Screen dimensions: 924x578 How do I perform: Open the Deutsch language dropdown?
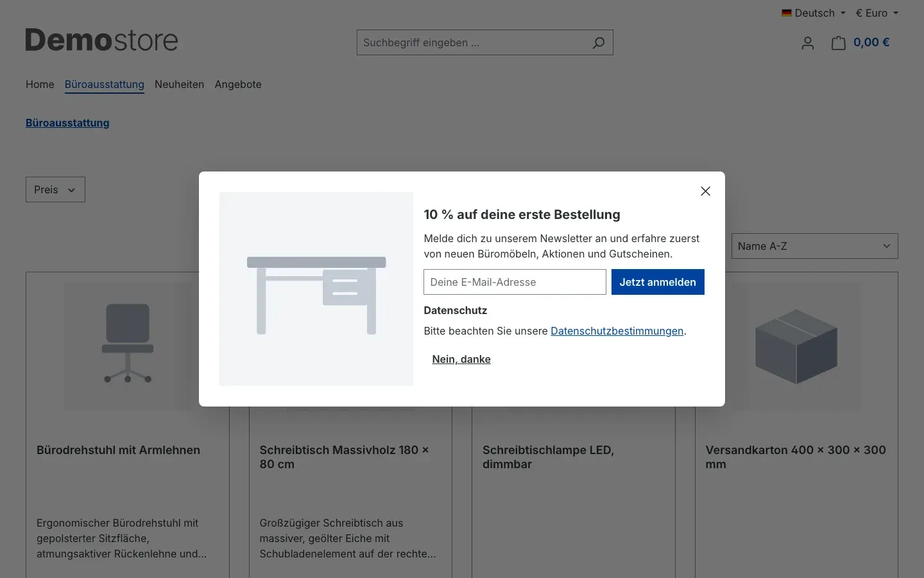pos(814,13)
